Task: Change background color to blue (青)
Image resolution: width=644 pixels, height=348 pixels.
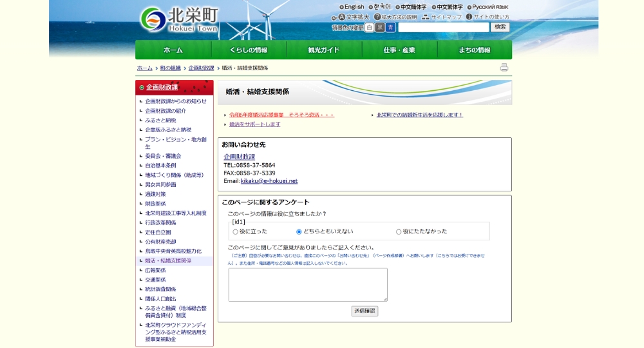Action: 390,27
